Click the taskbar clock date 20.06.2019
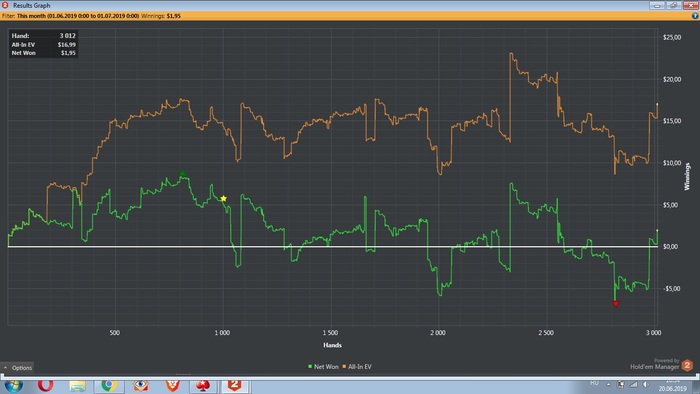Viewport: 700px width, 394px height. pos(672,389)
